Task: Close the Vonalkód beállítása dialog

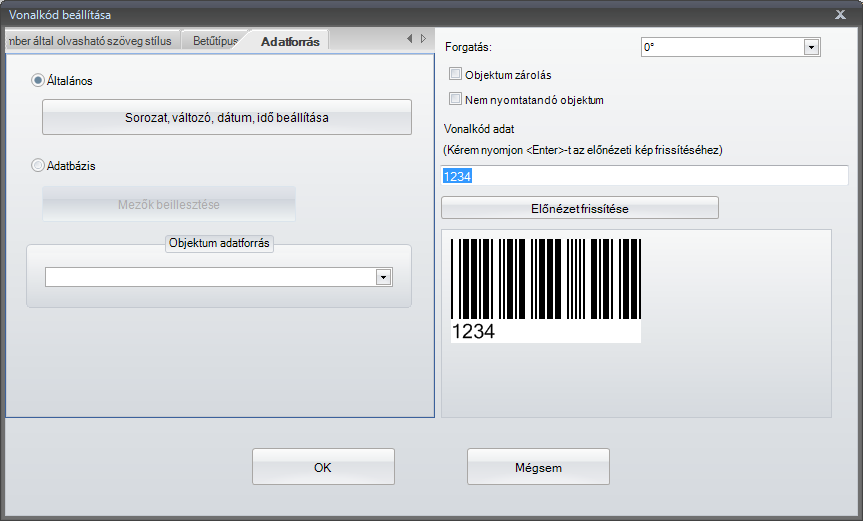Action: coord(840,14)
